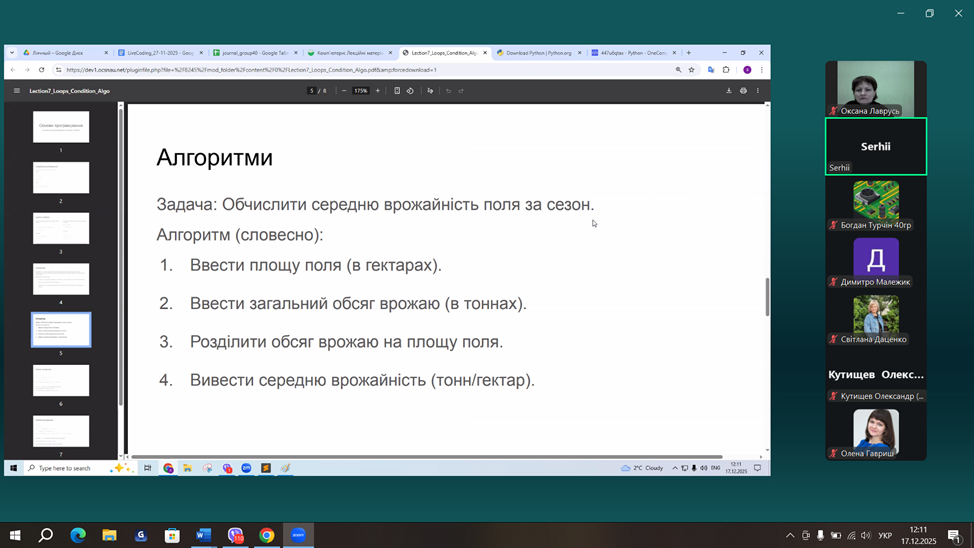The height and width of the screenshot is (548, 974).
Task: Click the fit to page icon
Action: [397, 91]
